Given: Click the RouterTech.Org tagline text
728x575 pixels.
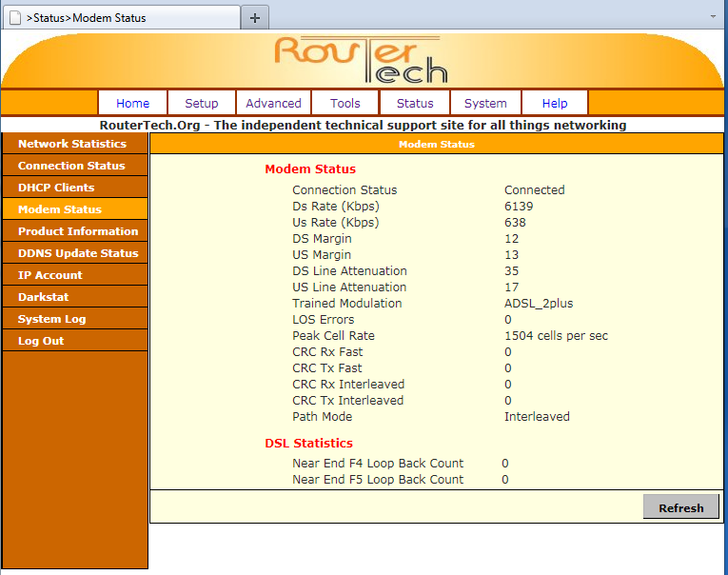Looking at the screenshot, I should [x=363, y=126].
